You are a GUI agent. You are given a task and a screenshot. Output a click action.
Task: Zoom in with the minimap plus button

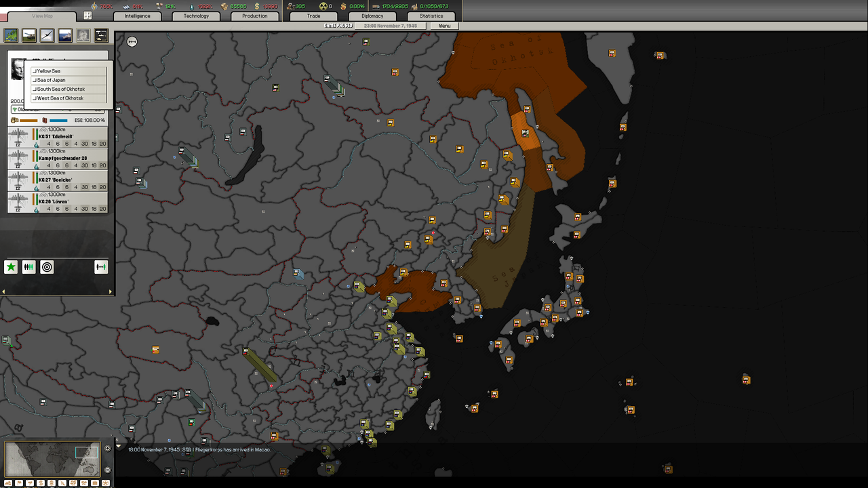(x=107, y=448)
